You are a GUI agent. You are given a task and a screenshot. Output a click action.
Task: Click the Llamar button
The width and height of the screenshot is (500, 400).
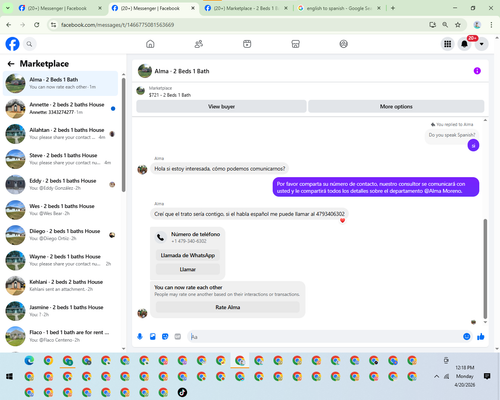point(188,269)
